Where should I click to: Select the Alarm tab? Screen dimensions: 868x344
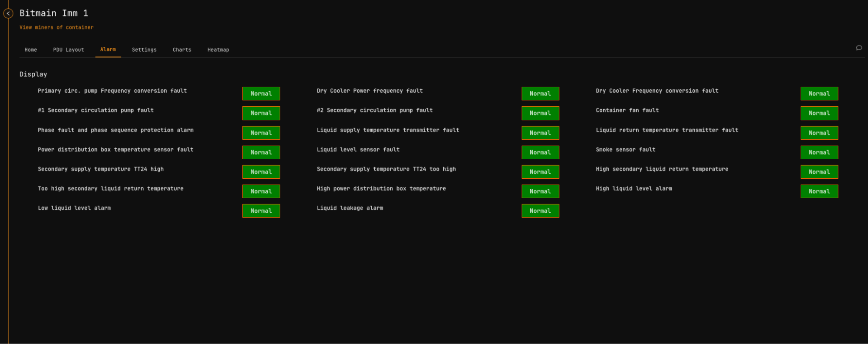(108, 49)
